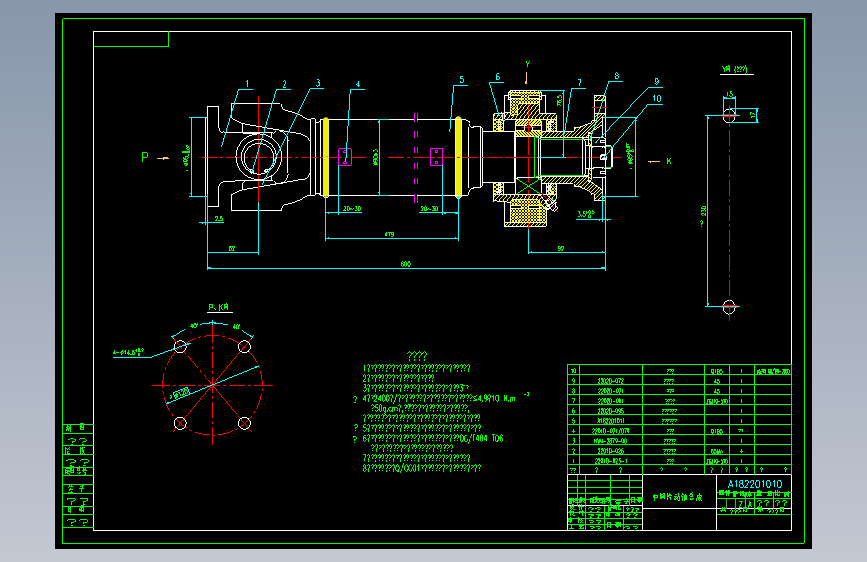Select balloon label 2 above the universal joint
Screen dimensions: 867x562
[x=284, y=84]
